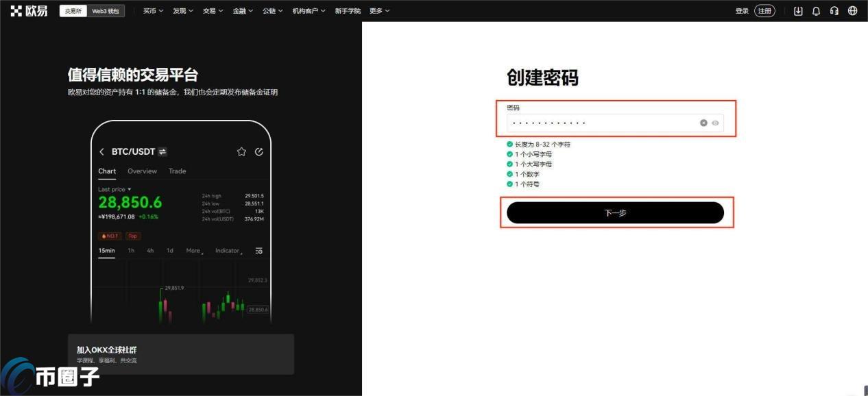This screenshot has width=868, height=396.
Task: Expand the 更多 menu
Action: pyautogui.click(x=379, y=11)
